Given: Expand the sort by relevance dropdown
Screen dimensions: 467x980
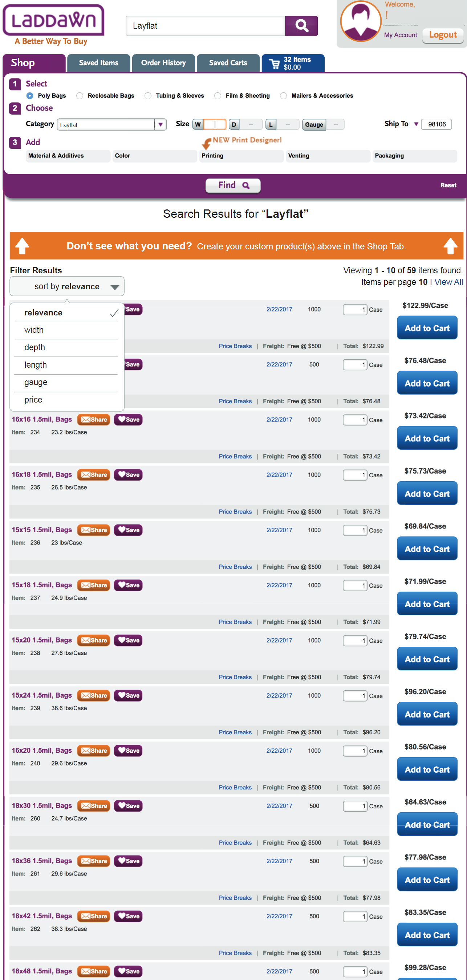Looking at the screenshot, I should (x=67, y=286).
